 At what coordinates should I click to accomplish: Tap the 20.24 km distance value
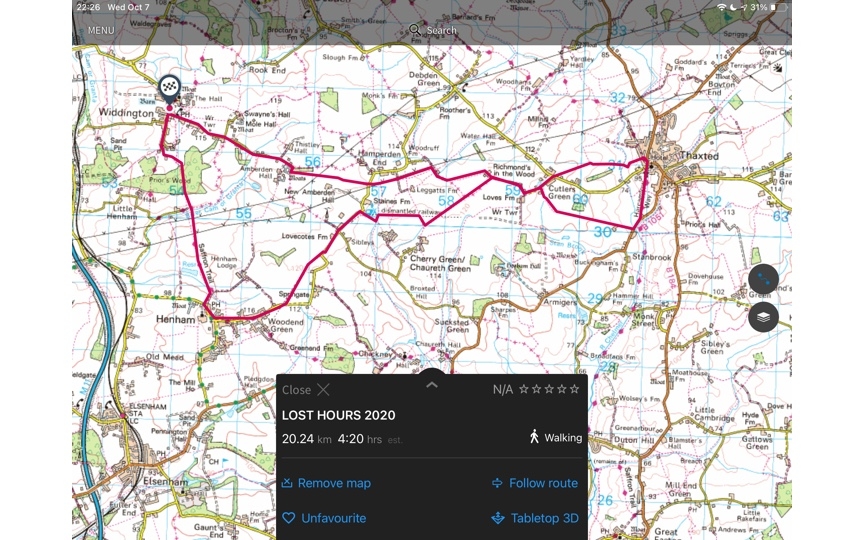point(306,439)
